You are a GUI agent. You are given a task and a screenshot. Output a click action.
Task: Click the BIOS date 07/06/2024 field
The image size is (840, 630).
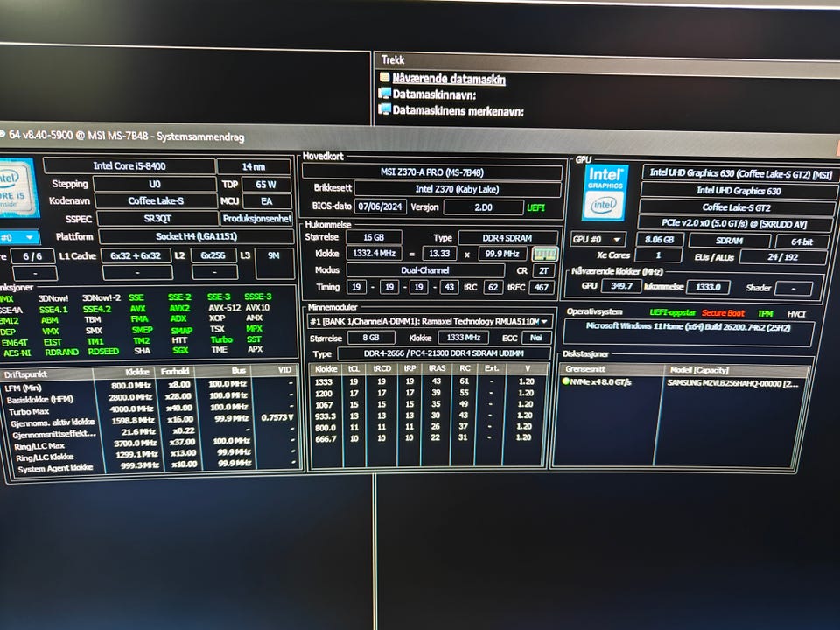click(380, 206)
